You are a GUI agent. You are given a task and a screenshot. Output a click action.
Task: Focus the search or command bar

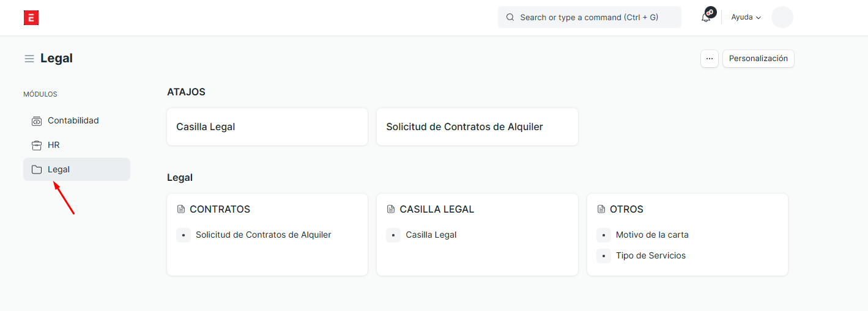589,17
